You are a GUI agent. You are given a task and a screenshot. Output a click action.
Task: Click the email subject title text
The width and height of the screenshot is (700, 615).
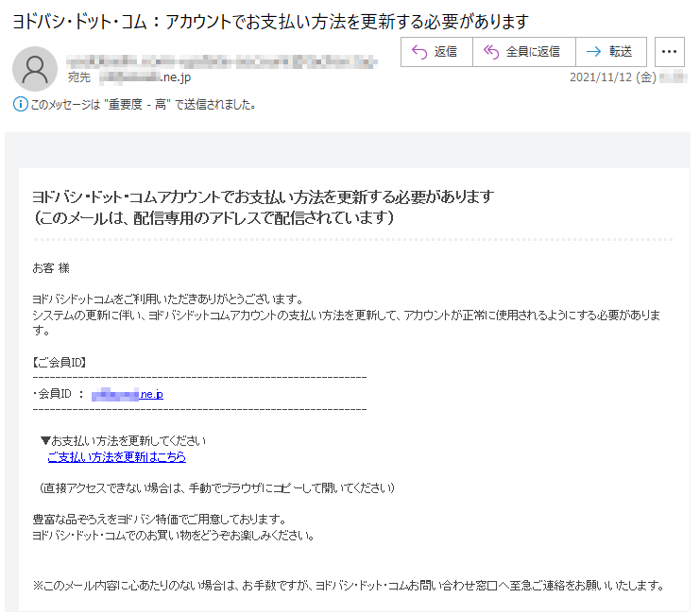[x=270, y=22]
